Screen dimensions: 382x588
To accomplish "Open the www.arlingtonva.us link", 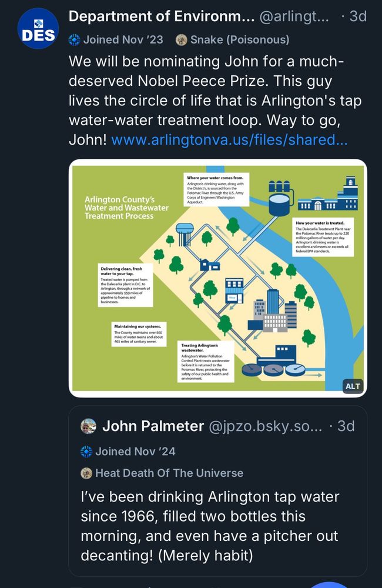I will 229,141.
